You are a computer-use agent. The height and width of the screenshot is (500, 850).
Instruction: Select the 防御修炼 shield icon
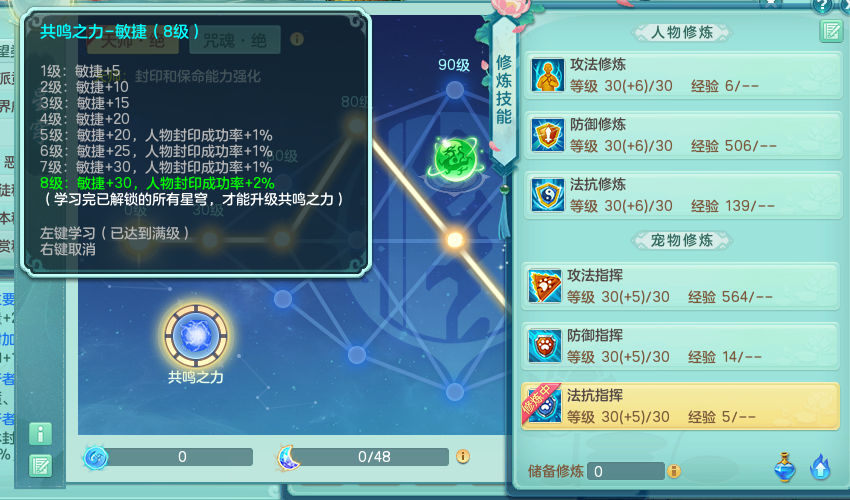pyautogui.click(x=548, y=136)
